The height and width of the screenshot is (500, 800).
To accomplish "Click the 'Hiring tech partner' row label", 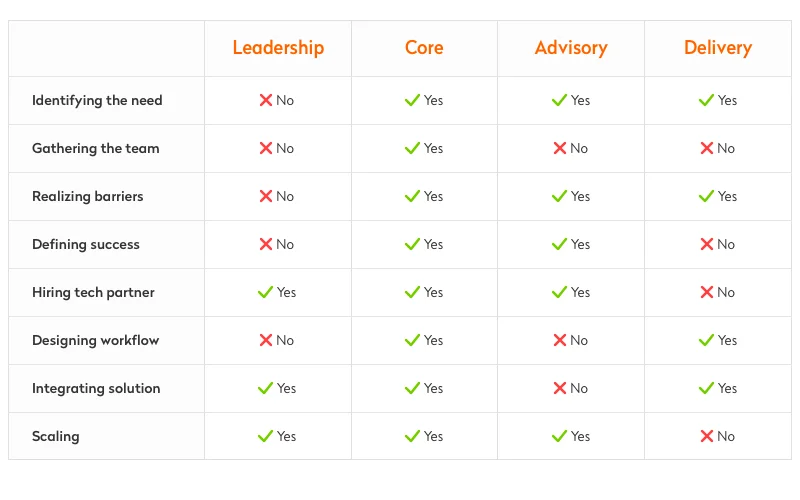I will click(93, 292).
